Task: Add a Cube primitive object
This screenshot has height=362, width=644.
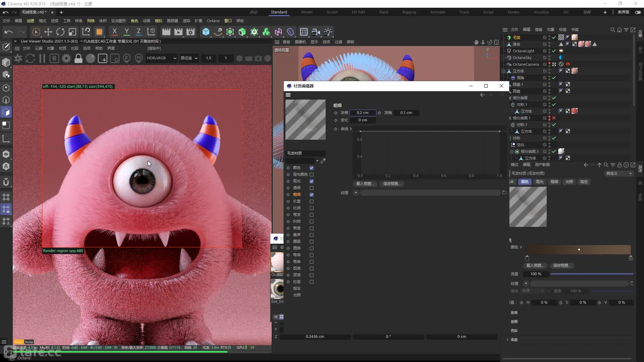Action: (x=206, y=32)
